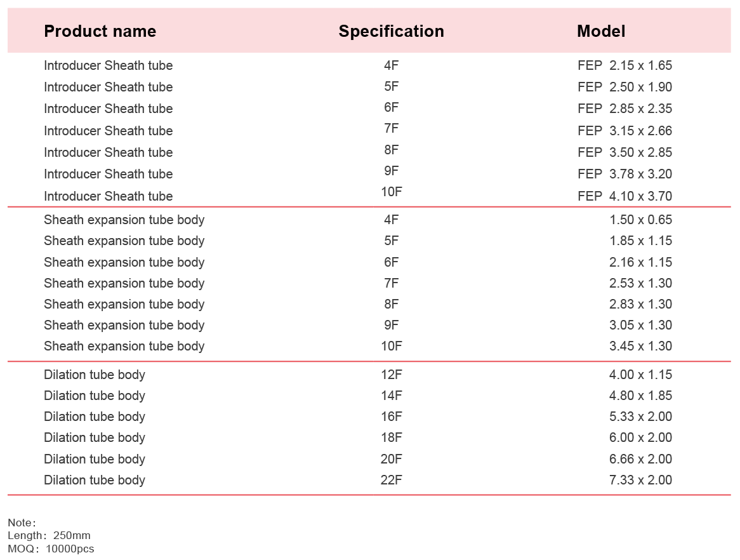Select the 2.53 x 1.30 model cell
740x560 pixels.
640,283
